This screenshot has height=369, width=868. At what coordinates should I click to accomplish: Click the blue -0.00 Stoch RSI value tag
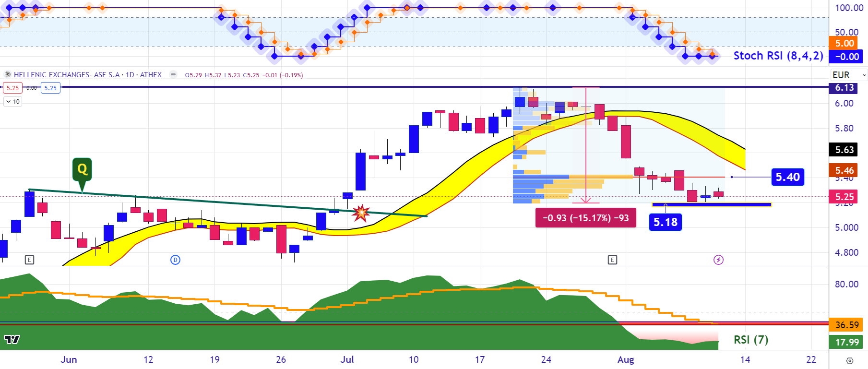846,57
